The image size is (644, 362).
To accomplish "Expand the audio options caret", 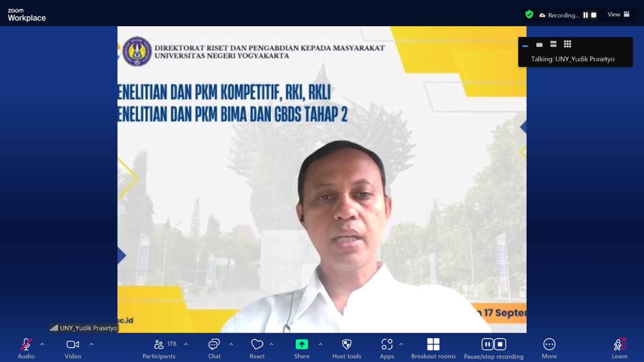I will (42, 345).
